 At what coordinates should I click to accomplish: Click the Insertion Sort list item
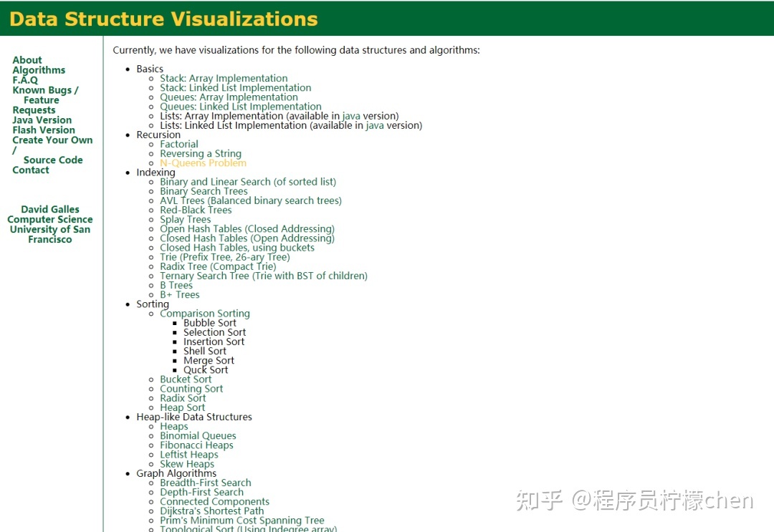pos(214,342)
